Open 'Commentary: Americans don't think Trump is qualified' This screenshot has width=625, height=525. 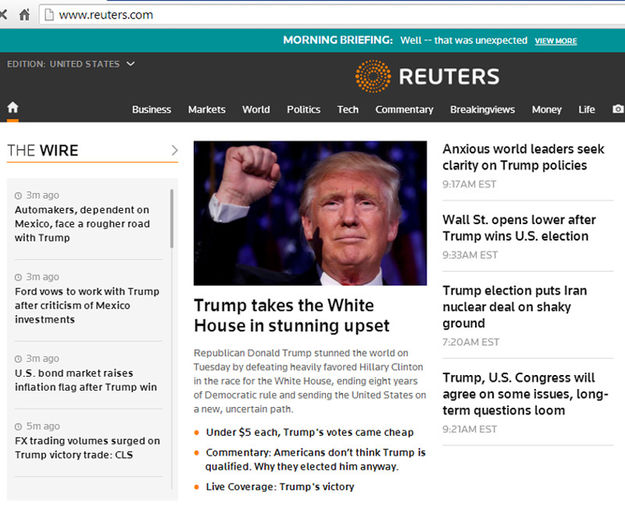[315, 459]
